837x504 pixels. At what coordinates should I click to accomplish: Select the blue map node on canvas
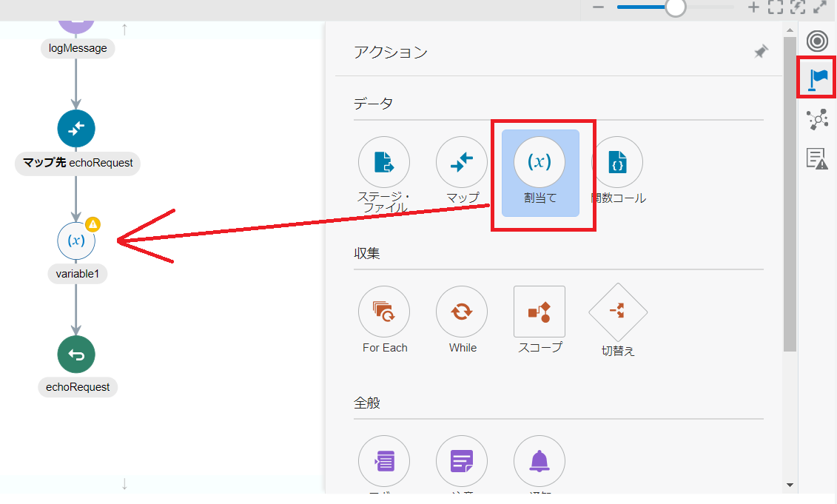(76, 129)
